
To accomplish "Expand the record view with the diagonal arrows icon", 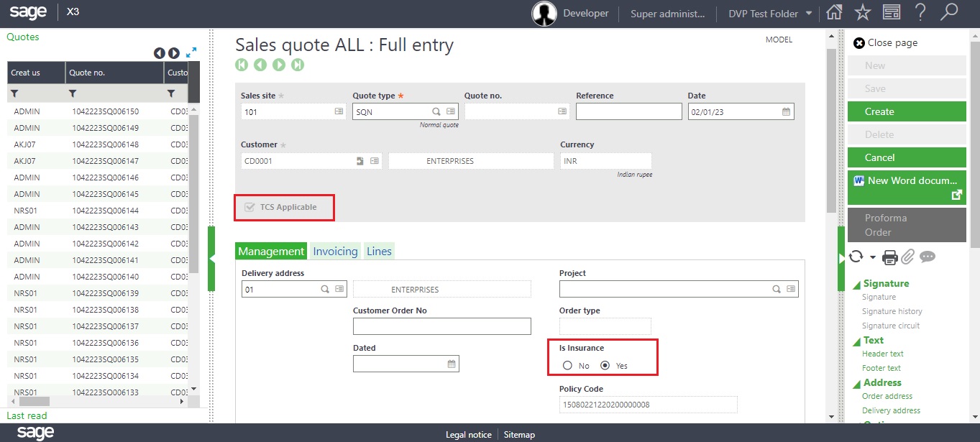I will click(191, 52).
